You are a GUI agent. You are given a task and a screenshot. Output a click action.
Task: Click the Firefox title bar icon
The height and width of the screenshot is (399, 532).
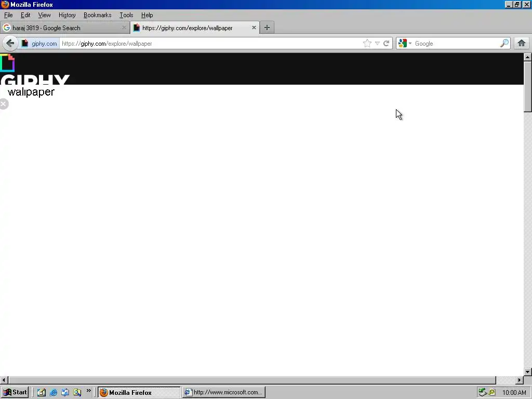point(5,4)
